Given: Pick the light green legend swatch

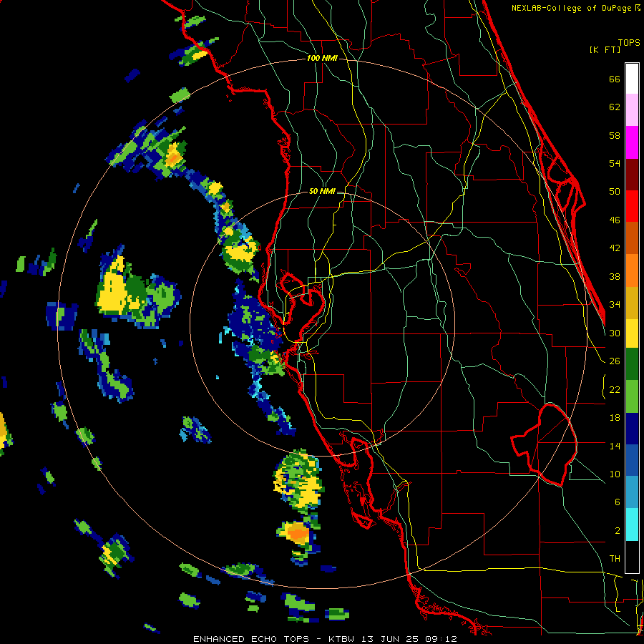Looking at the screenshot, I should coord(632,396).
